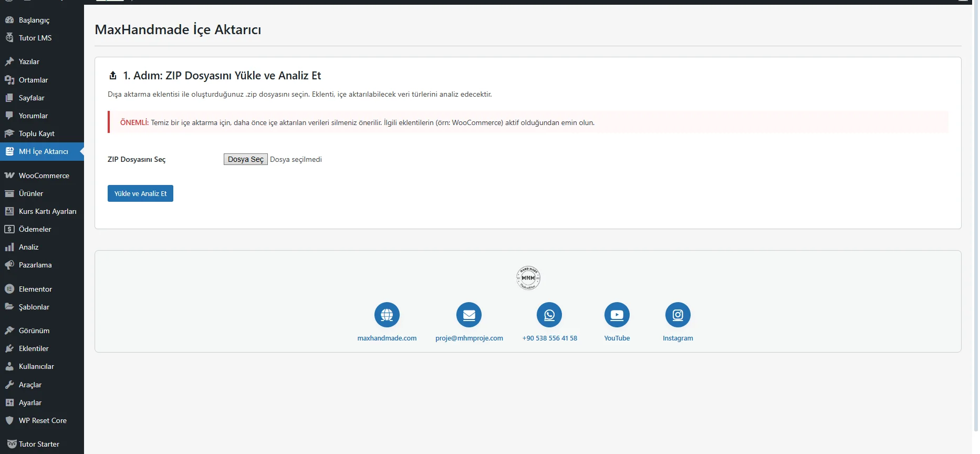
Task: Click the 'MaxHandmade İçe Aktarıcı' page heading
Action: (x=178, y=29)
